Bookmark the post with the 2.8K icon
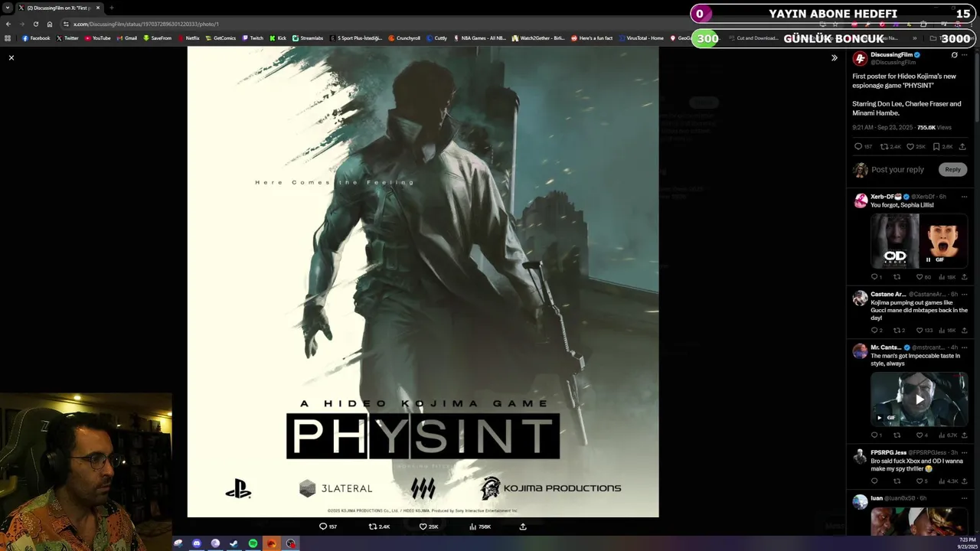The height and width of the screenshot is (551, 980). [942, 146]
